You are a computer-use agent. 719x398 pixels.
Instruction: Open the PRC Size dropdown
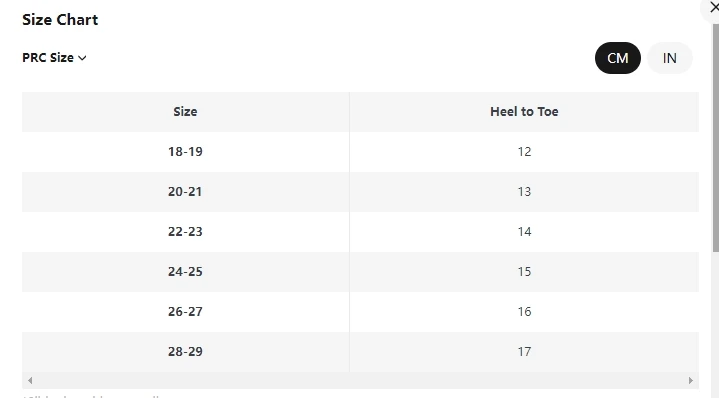click(x=54, y=58)
